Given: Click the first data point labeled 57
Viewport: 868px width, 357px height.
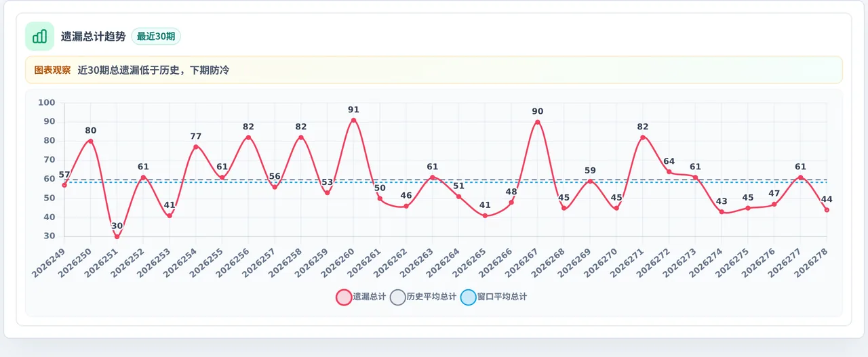Looking at the screenshot, I should (x=64, y=185).
